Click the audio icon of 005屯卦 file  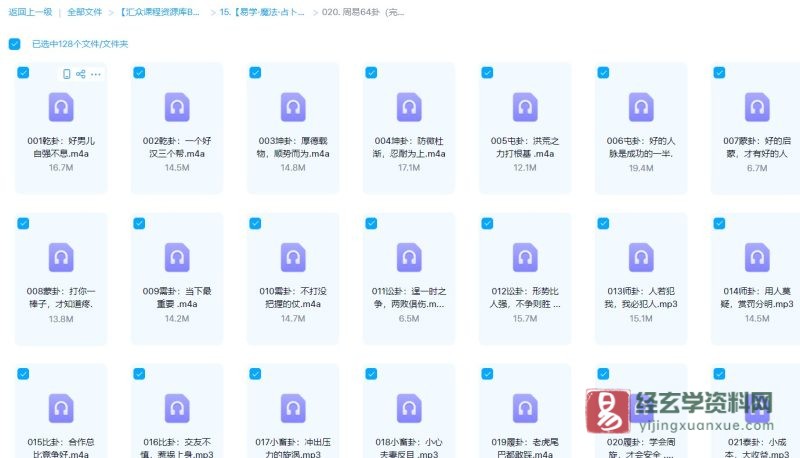click(x=525, y=107)
